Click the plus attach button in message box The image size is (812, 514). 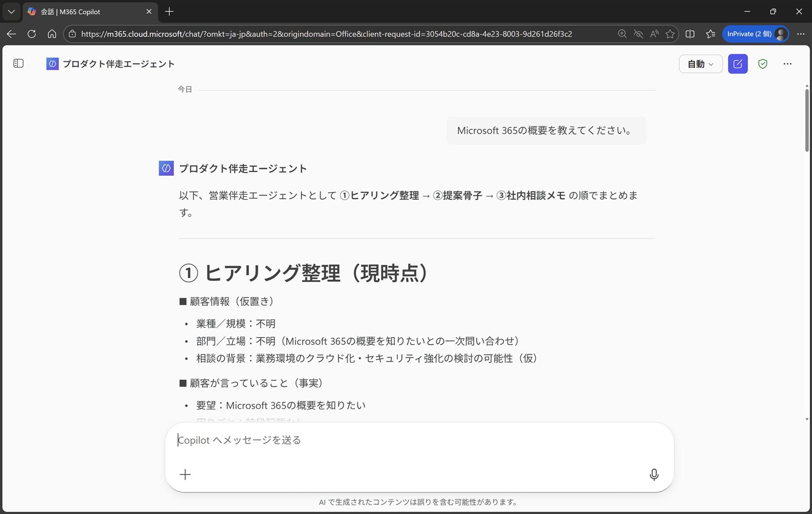coord(185,475)
